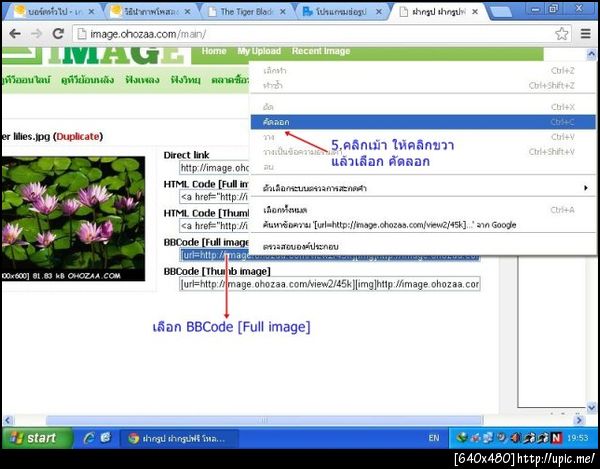Screen dimensions: 600x469
Task: Click the page scroll up arrow
Action: tap(591, 55)
